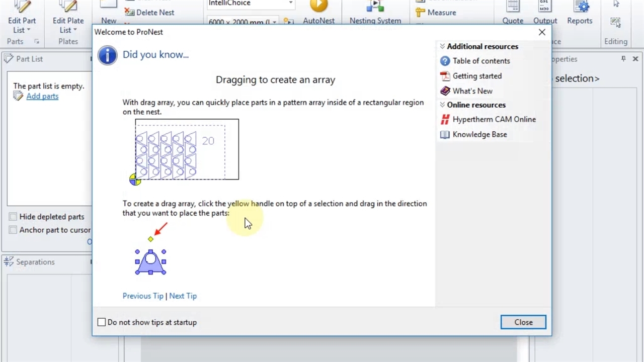This screenshot has width=644, height=362.
Task: Click the Quote icon in the ribbon
Action: (512, 7)
